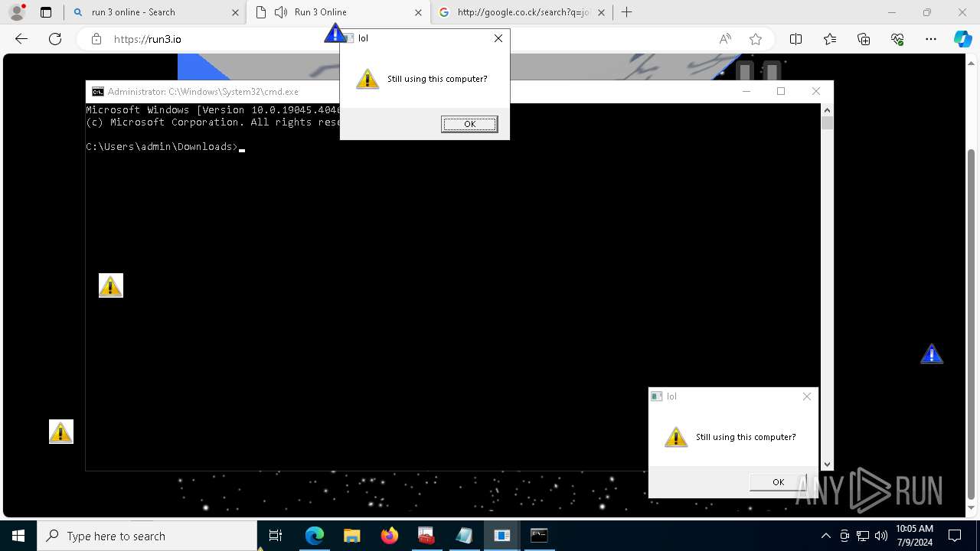Open the Favorites list icon

coord(830,39)
